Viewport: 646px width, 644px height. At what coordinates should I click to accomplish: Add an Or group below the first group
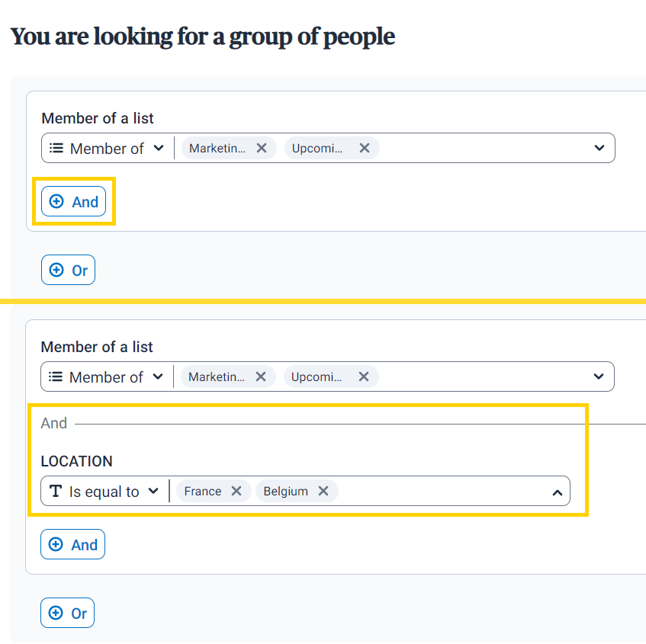click(69, 270)
